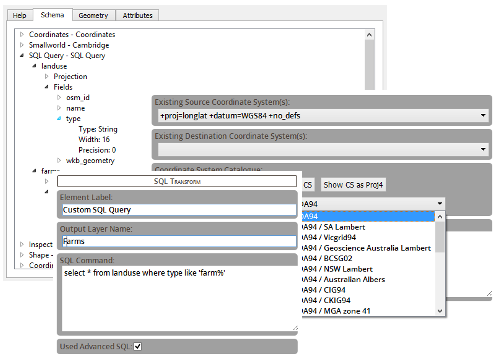Click the SQL Transform title bar
The height and width of the screenshot is (364, 500).
pos(177,181)
